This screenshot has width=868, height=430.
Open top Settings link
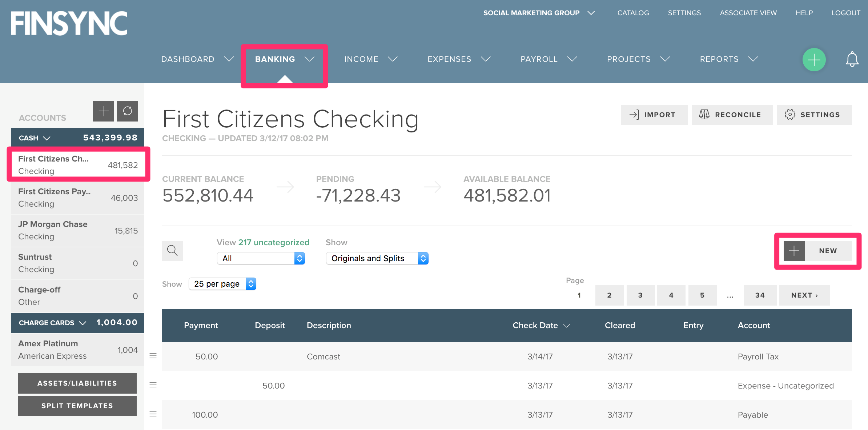[x=684, y=13]
